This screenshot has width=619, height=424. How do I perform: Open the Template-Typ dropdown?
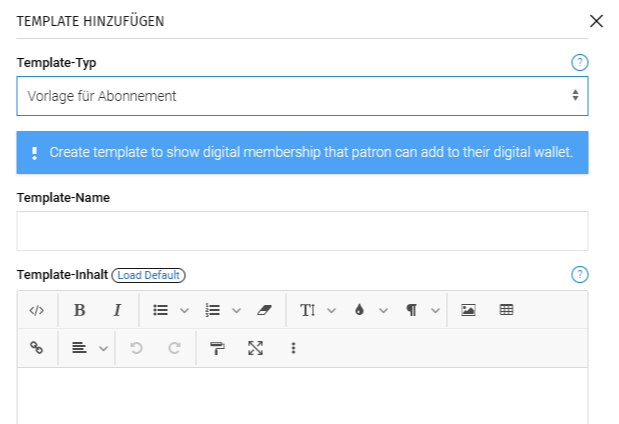coord(302,96)
